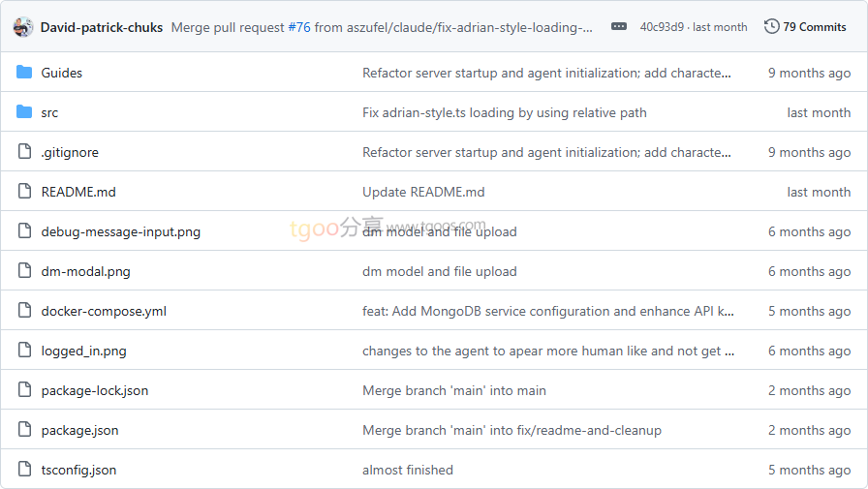Screen dimensions: 868x489
Task: View 'Update README.md' commit
Action: click(423, 192)
